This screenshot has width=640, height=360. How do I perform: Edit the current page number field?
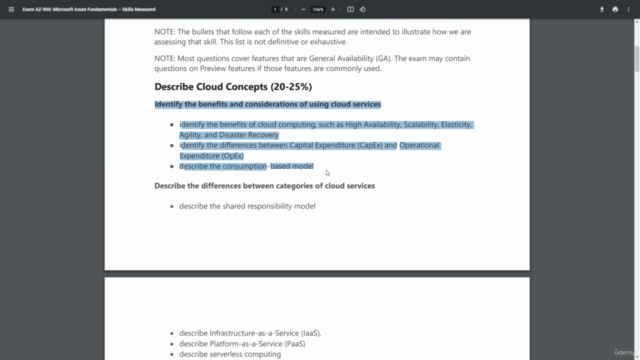click(275, 9)
